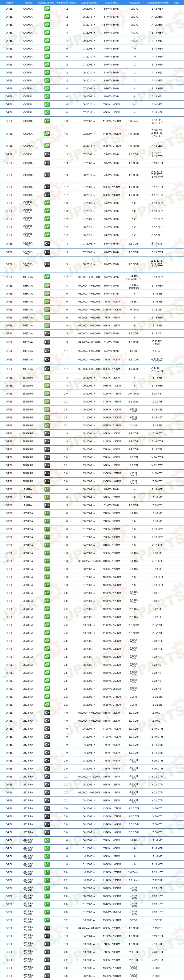Viewport: 184px width, 980px height.
Task: Click the Marka column header
Action: coord(9,2)
